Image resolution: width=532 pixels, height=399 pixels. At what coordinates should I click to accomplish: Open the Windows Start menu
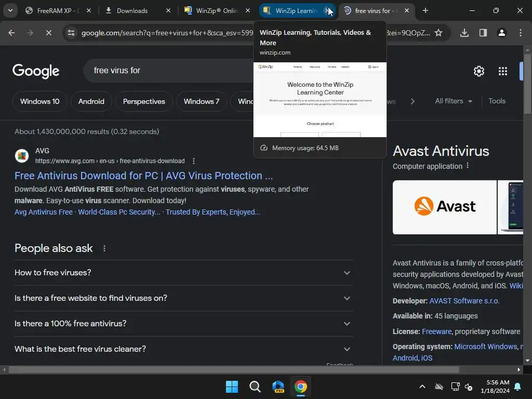[232, 387]
